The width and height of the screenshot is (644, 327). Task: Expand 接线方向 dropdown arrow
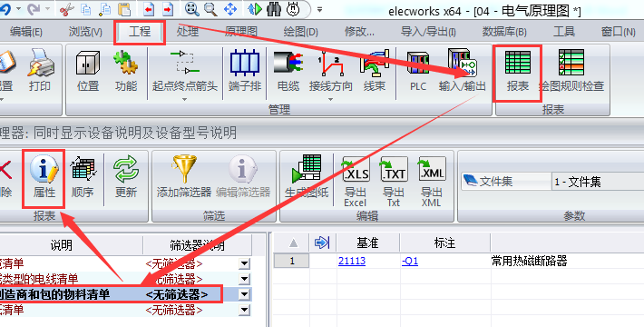(331, 99)
